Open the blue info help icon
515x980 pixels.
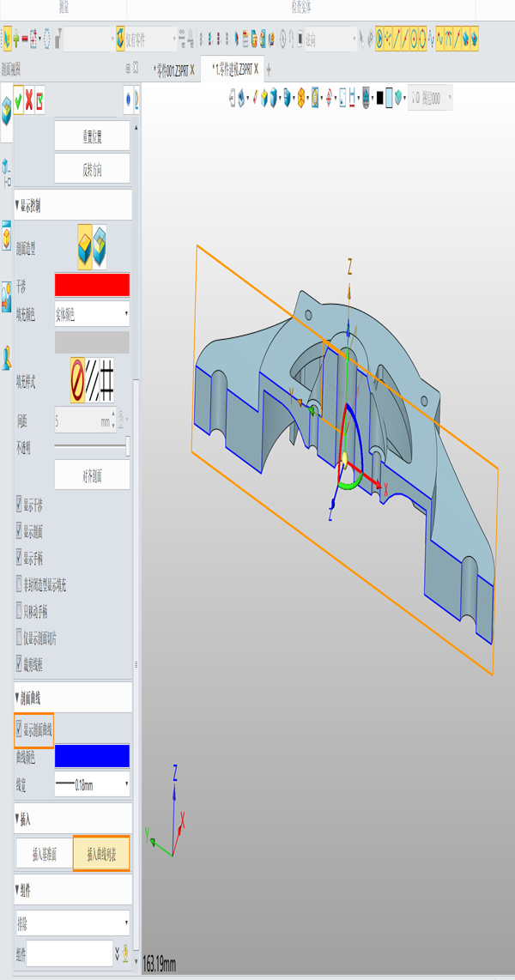coord(128,100)
